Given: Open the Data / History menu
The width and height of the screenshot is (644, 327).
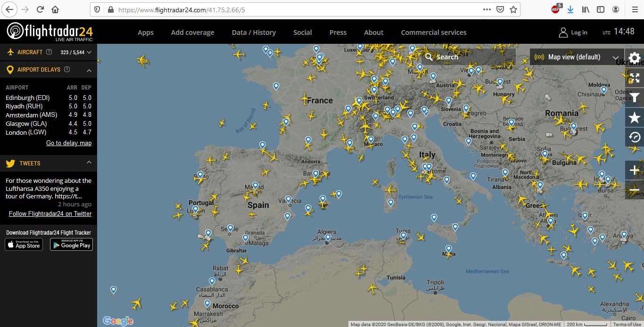Looking at the screenshot, I should [x=254, y=33].
